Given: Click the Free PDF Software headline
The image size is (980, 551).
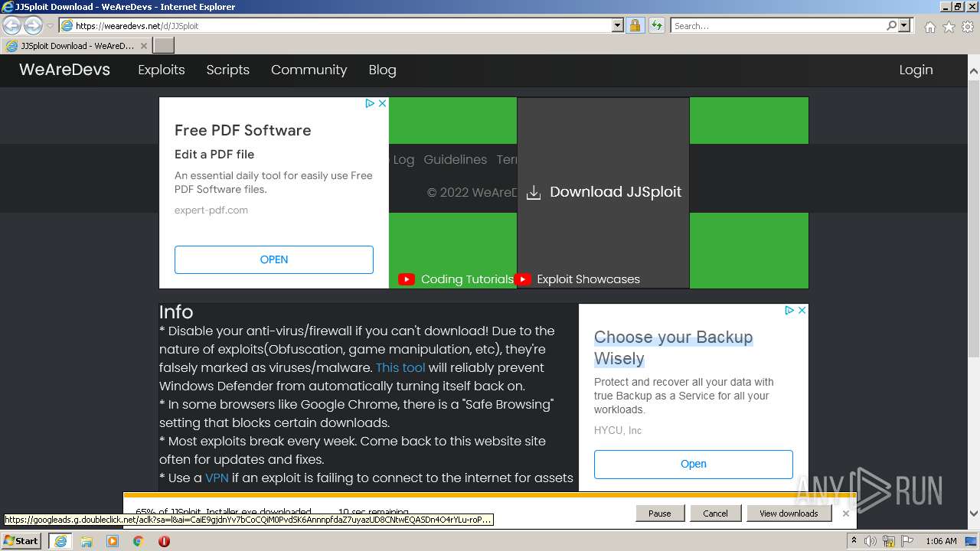Looking at the screenshot, I should [x=243, y=130].
